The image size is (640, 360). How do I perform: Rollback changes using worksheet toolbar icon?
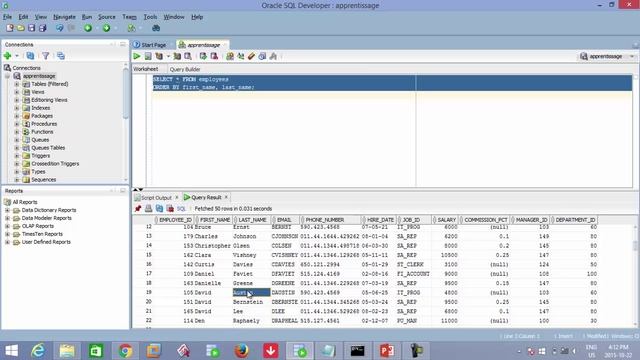tap(214, 56)
